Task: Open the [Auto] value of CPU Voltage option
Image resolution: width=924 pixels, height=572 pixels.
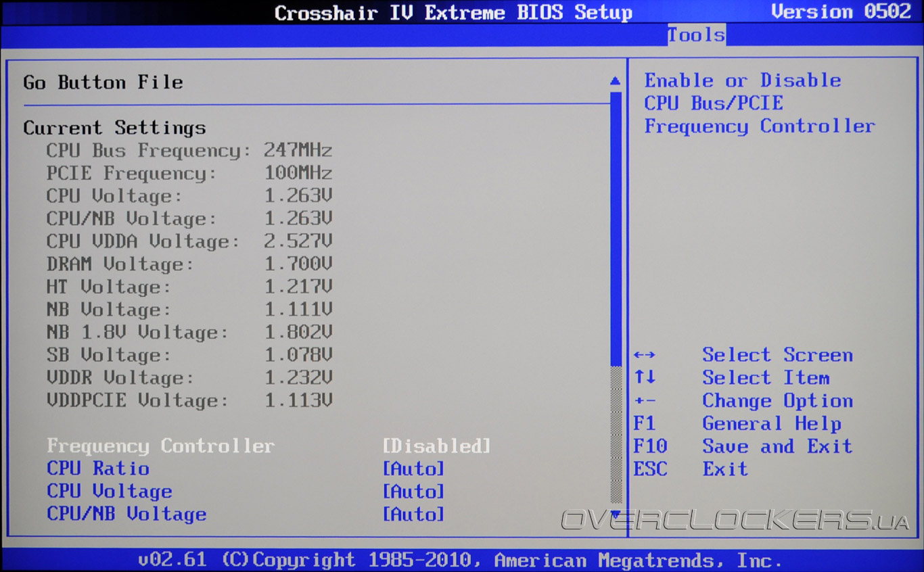Action: click(413, 492)
